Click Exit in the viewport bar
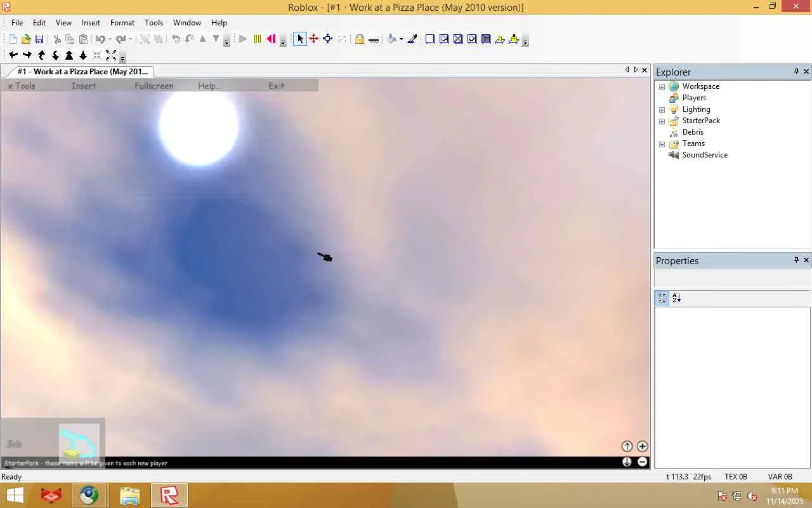The width and height of the screenshot is (812, 508). [277, 86]
